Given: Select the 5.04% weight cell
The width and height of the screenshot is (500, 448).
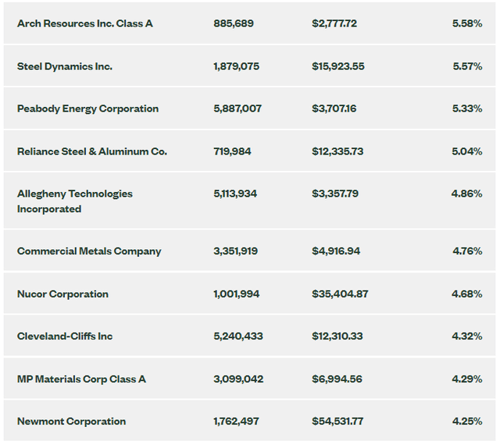Looking at the screenshot, I should [x=467, y=151].
